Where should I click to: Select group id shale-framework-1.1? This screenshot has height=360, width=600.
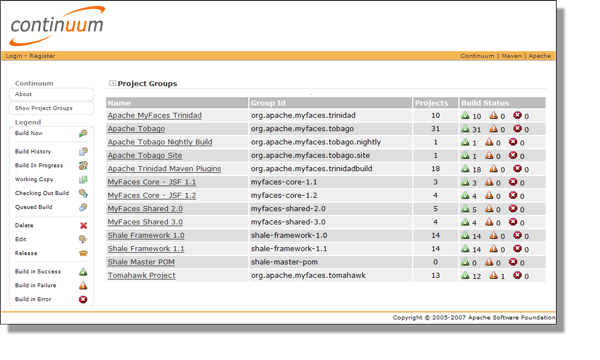(x=289, y=249)
